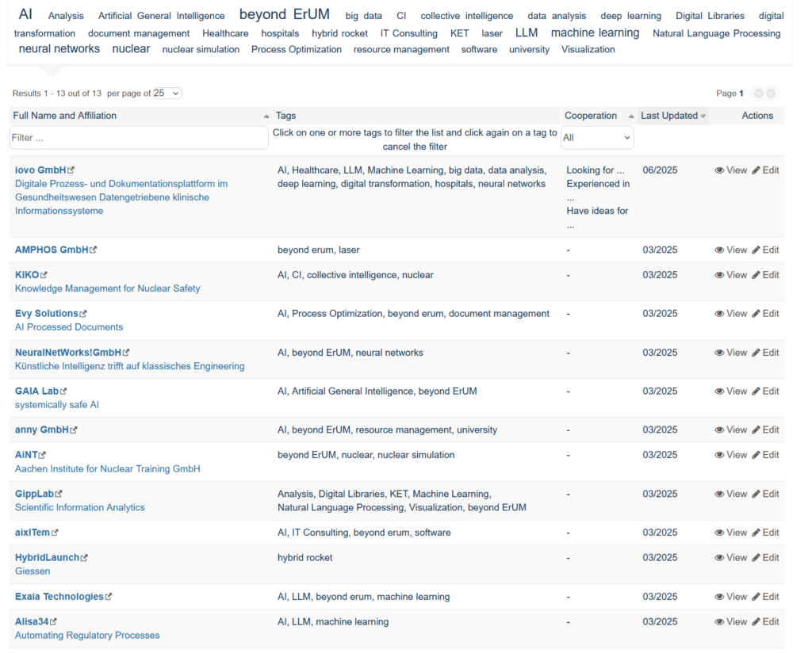Click the 06/2025 date for iovo GmbH
Viewport: 812px width, 653px height.
tap(660, 170)
